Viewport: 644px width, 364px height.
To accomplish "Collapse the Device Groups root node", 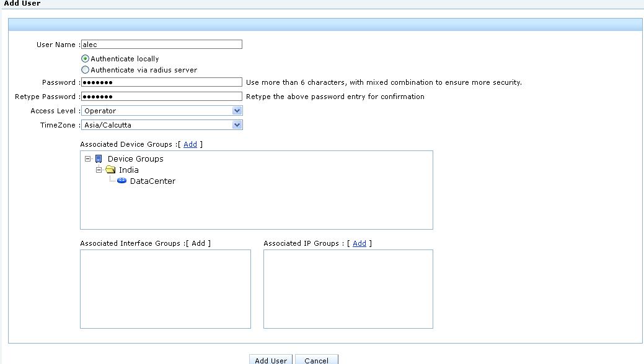I will tap(88, 159).
